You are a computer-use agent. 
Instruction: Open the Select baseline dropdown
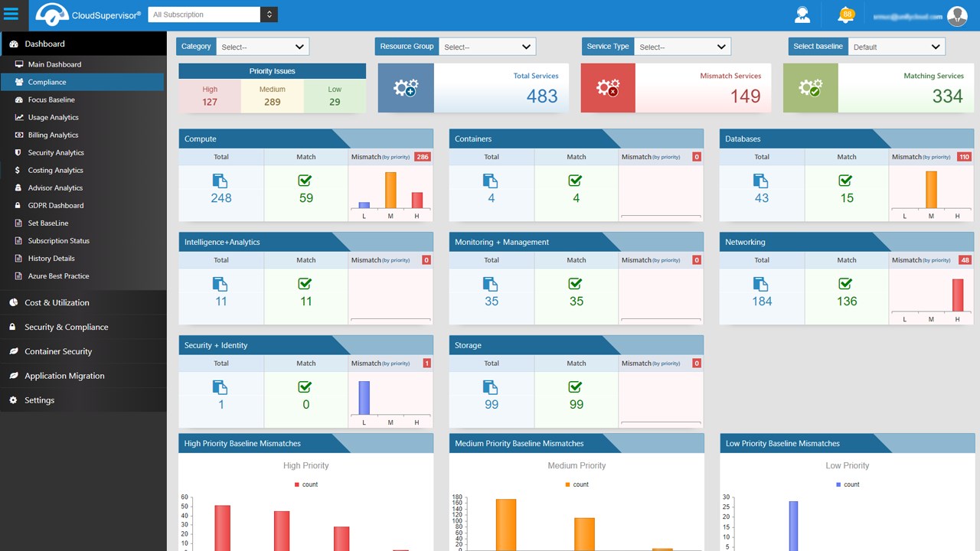(897, 47)
